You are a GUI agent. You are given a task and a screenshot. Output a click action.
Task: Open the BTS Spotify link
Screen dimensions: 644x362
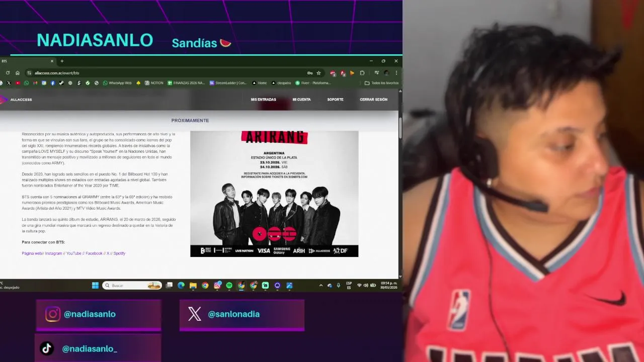pyautogui.click(x=119, y=253)
